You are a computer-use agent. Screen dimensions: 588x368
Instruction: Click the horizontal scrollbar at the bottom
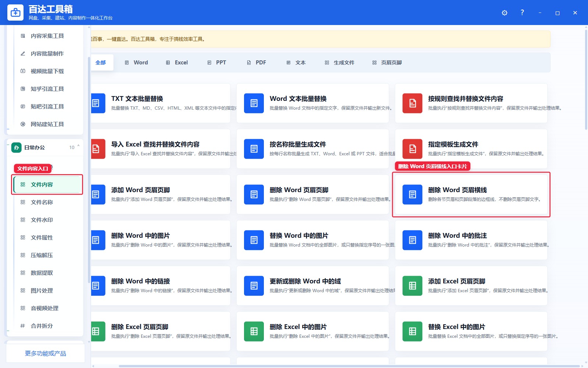(x=349, y=366)
